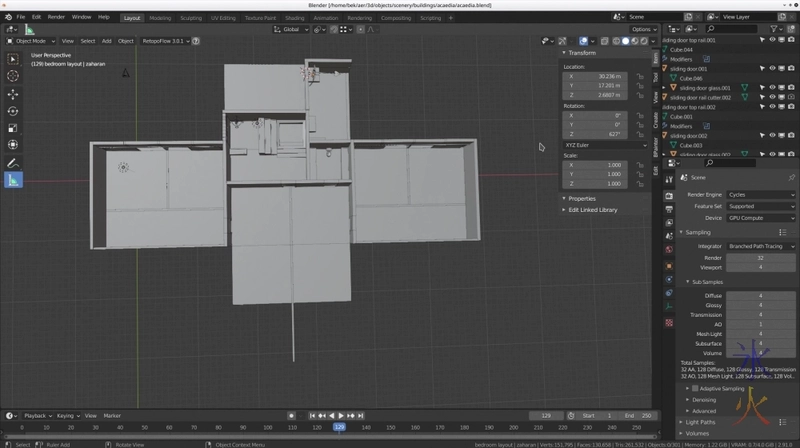Choose the Scale tool
This screenshot has height=448, width=800.
point(13,128)
